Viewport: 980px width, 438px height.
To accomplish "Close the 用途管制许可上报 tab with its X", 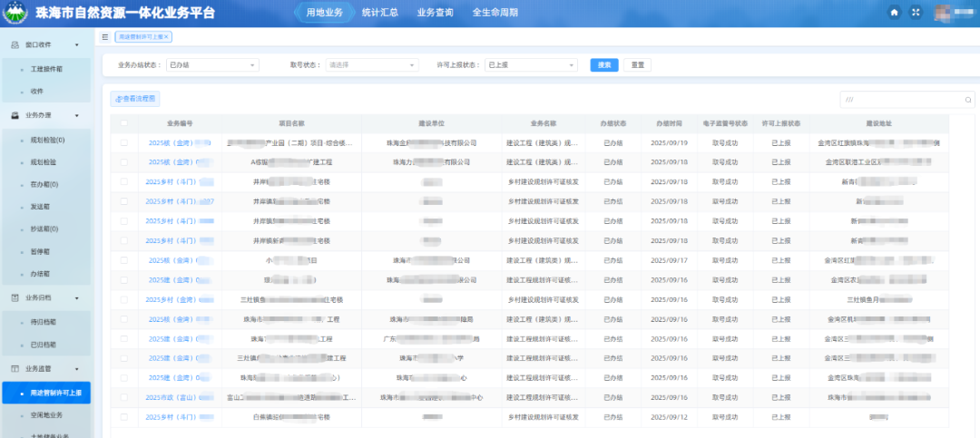I will pyautogui.click(x=166, y=37).
